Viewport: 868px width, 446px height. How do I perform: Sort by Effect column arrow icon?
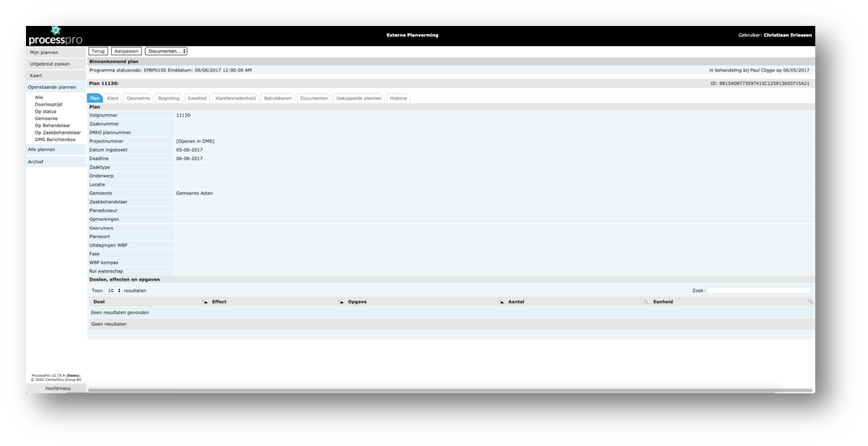[x=342, y=302]
